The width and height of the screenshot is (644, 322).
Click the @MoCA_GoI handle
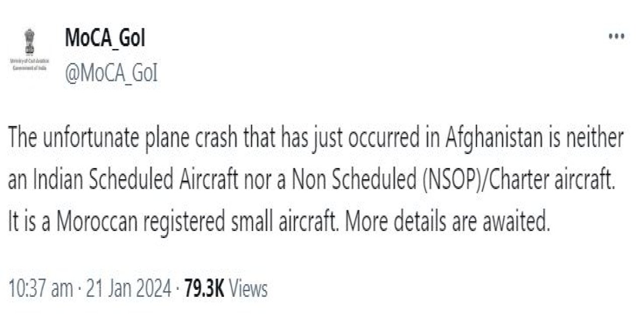pyautogui.click(x=111, y=74)
